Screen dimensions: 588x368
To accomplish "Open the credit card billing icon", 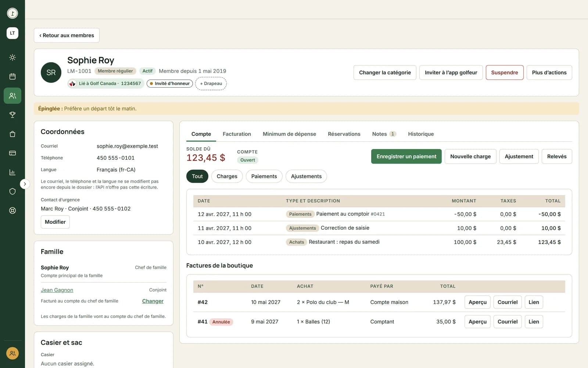I will click(x=12, y=153).
